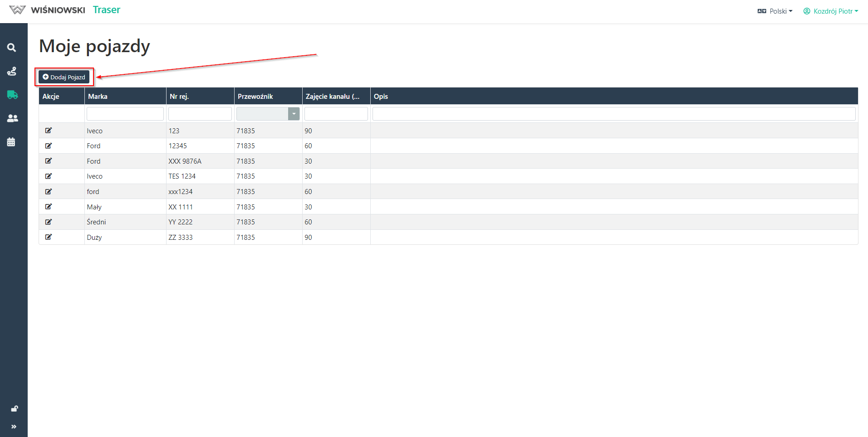The height and width of the screenshot is (437, 868).
Task: Sort by the Marka column header
Action: point(98,96)
